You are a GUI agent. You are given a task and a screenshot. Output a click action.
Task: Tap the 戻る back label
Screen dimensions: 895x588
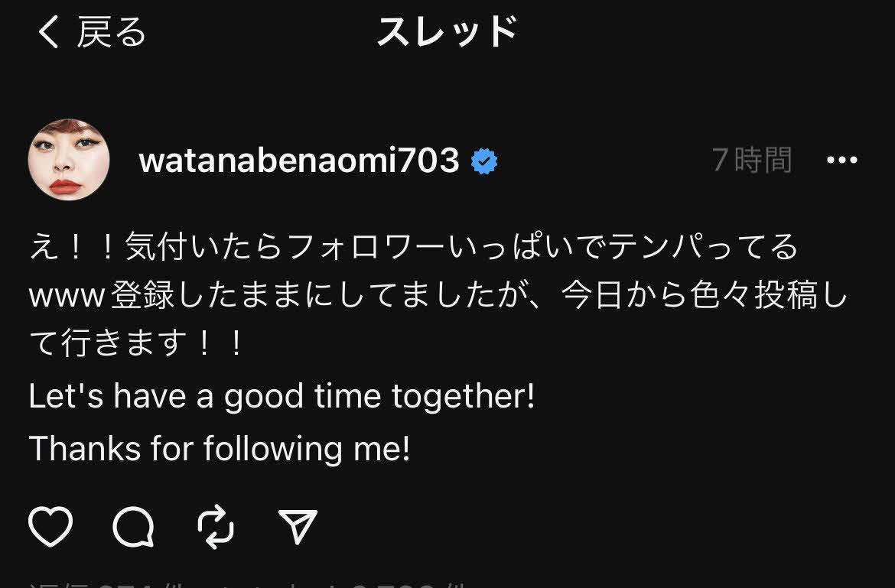tap(112, 31)
